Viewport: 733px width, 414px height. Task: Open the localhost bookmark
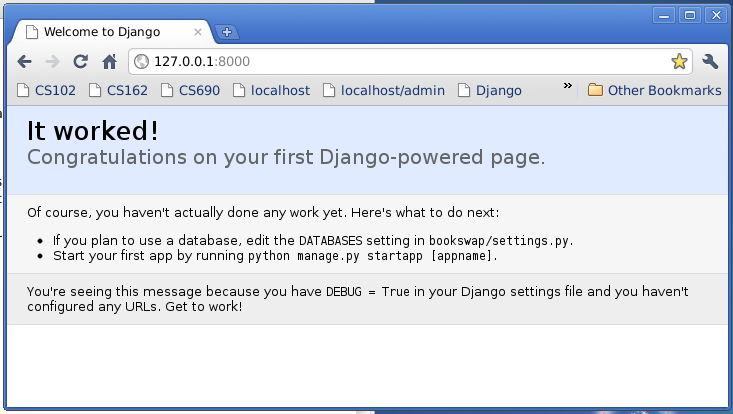pyautogui.click(x=271, y=90)
